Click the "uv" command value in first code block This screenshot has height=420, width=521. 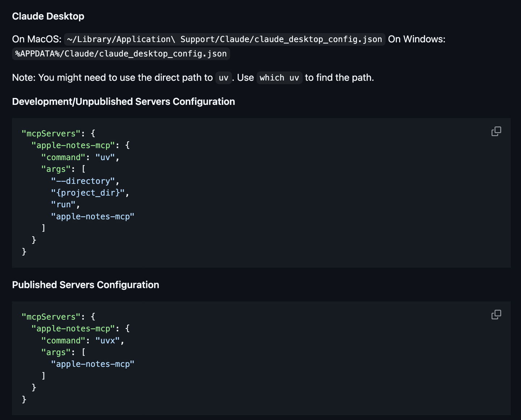pos(105,157)
